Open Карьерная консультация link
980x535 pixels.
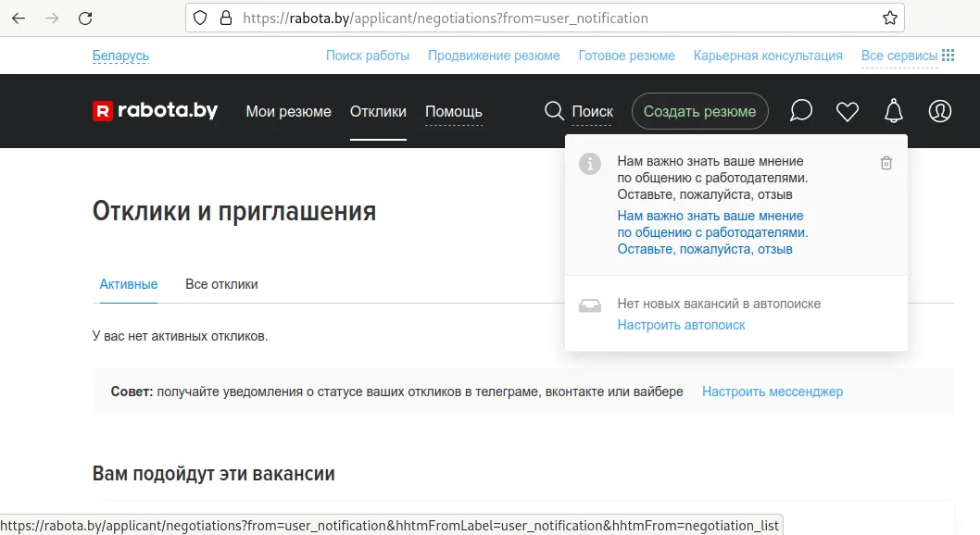click(x=768, y=56)
